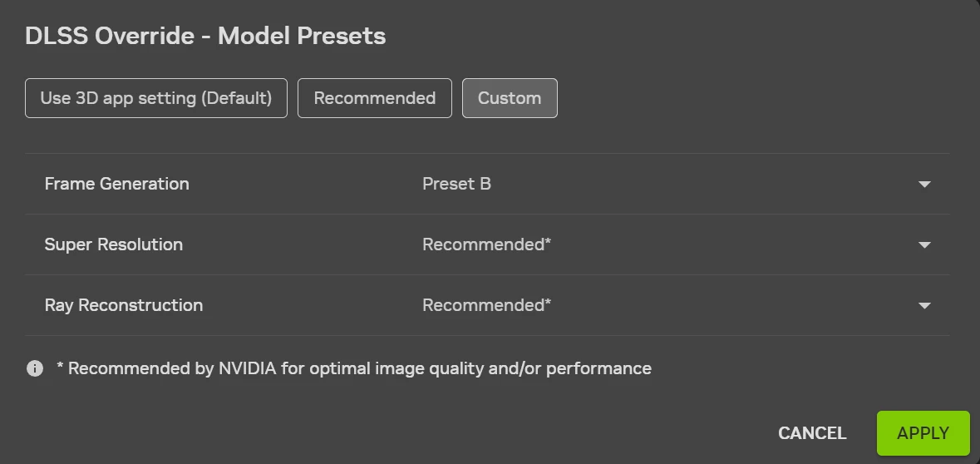Viewport: 980px width, 464px height.
Task: Select Use 3D app setting (Default)
Action: (156, 98)
